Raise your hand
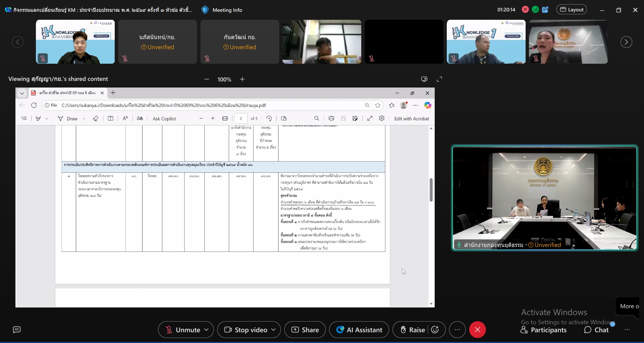 click(x=413, y=330)
